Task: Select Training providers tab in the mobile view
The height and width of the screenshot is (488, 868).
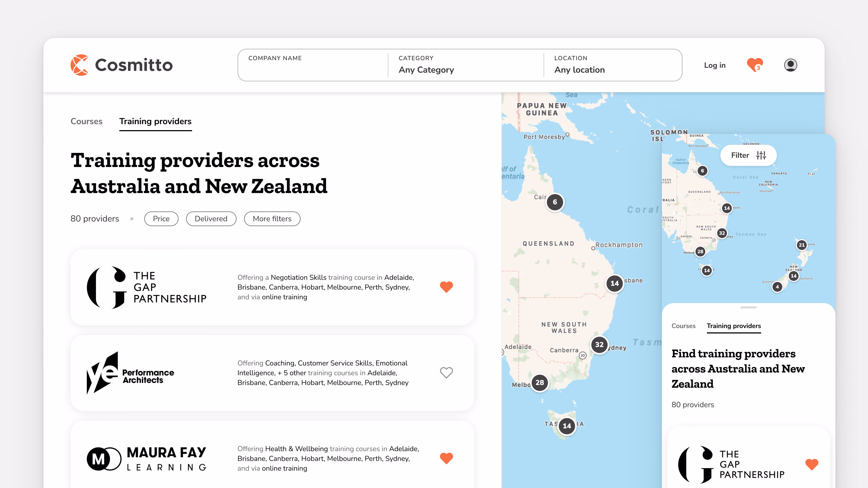Action: tap(734, 326)
